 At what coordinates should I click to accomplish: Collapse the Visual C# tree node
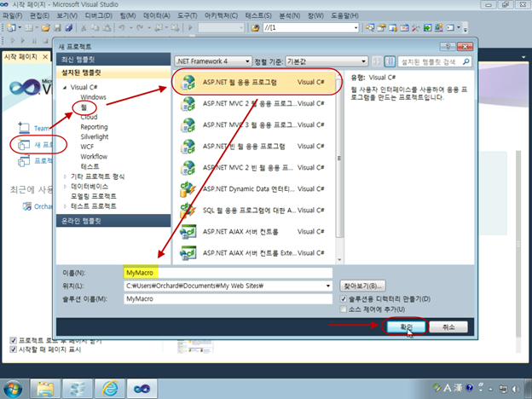[65, 88]
